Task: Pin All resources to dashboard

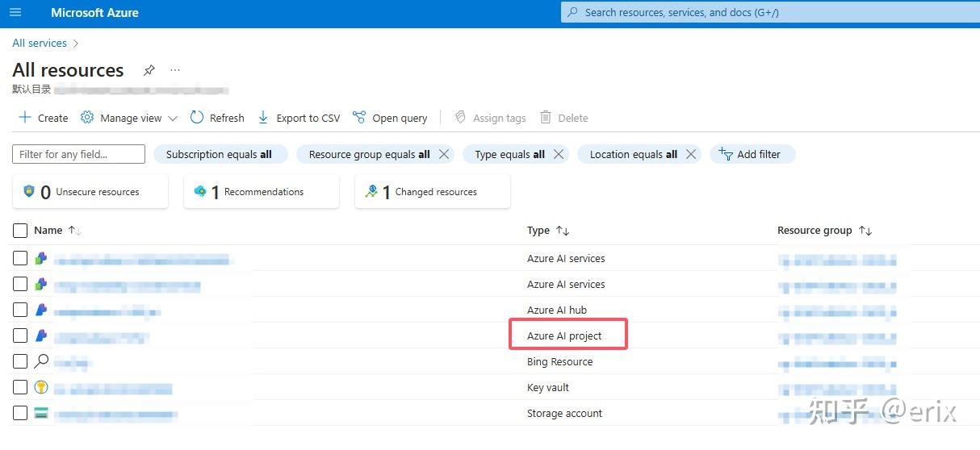Action: 149,70
